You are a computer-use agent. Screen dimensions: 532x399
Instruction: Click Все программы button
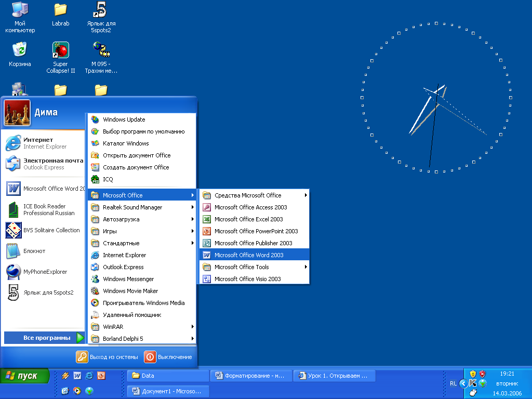44,338
